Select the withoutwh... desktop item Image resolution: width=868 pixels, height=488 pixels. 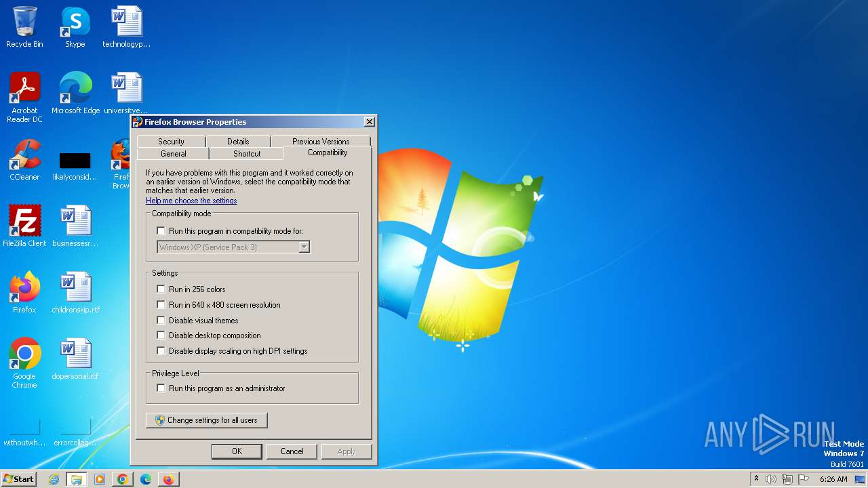click(24, 433)
